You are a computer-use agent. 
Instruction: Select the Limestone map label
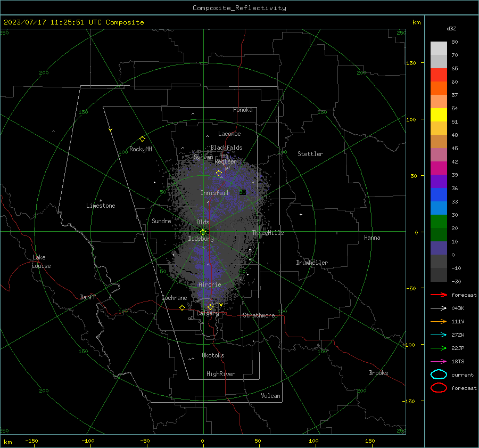[x=101, y=206]
